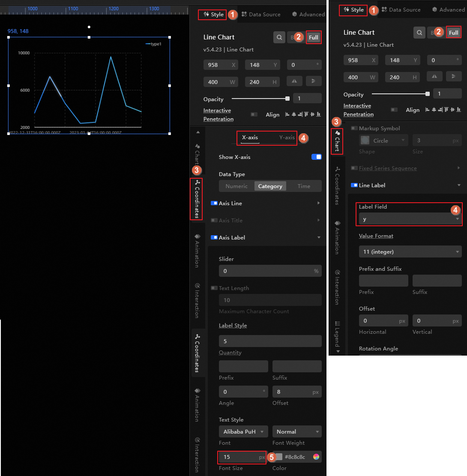Click the Label Style link

[x=233, y=326]
